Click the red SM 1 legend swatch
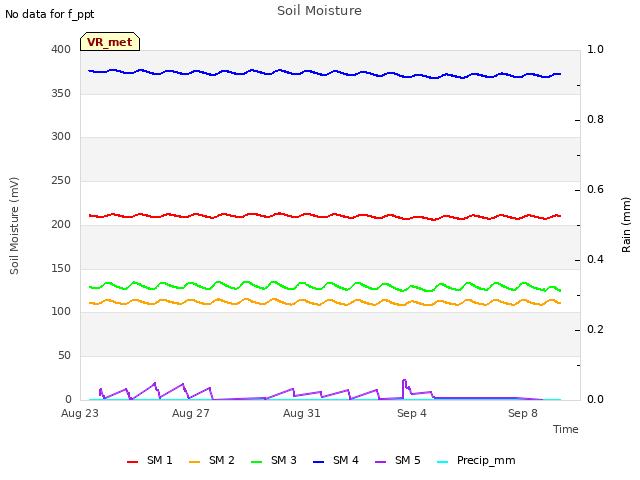The image size is (640, 480). click(x=132, y=462)
